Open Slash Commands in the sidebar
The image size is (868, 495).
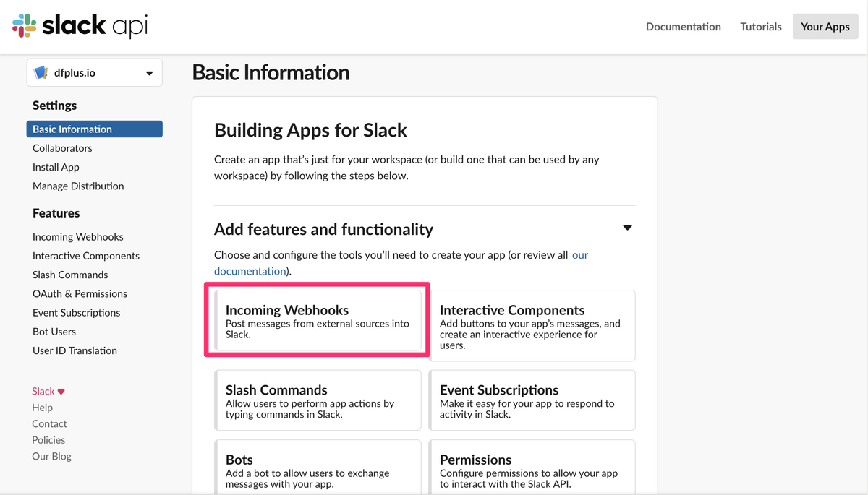pos(70,275)
